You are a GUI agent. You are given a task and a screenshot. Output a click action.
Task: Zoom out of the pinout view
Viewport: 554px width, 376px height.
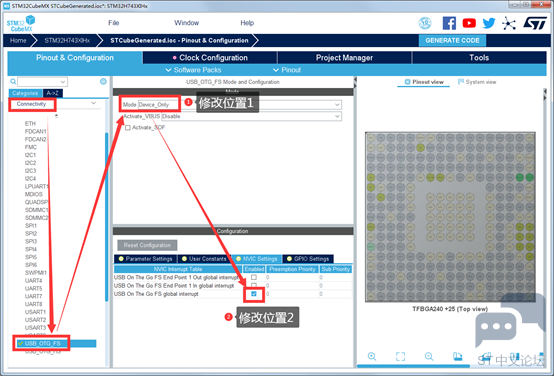[x=429, y=356]
